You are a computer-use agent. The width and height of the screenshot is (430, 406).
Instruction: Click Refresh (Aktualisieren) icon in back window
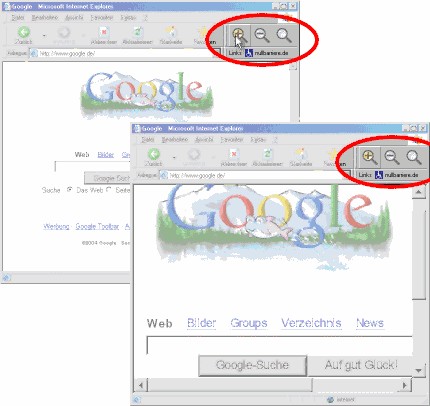coord(137,32)
